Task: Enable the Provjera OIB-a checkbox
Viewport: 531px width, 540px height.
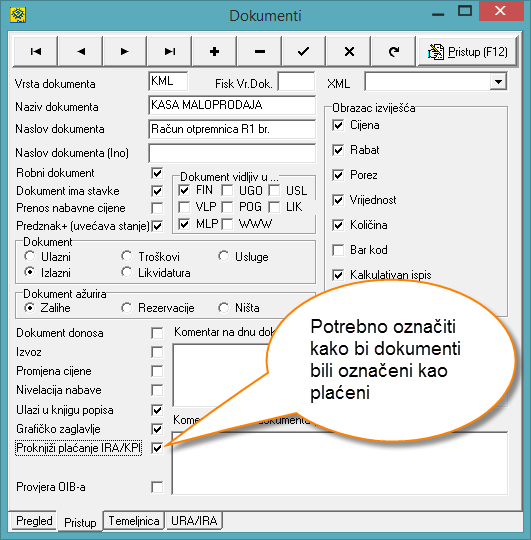Action: pos(157,487)
